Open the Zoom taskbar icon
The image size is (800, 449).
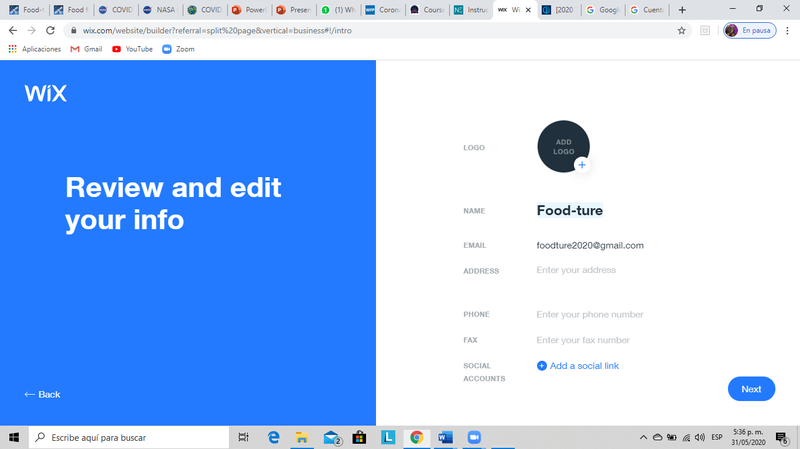[474, 437]
